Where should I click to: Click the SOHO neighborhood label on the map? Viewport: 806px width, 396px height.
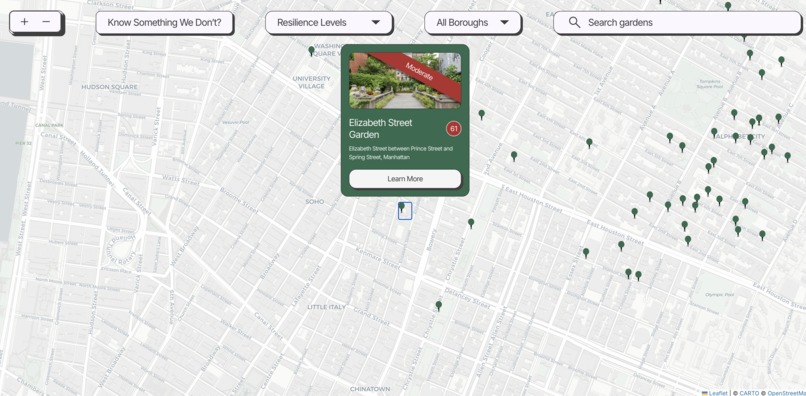click(315, 202)
